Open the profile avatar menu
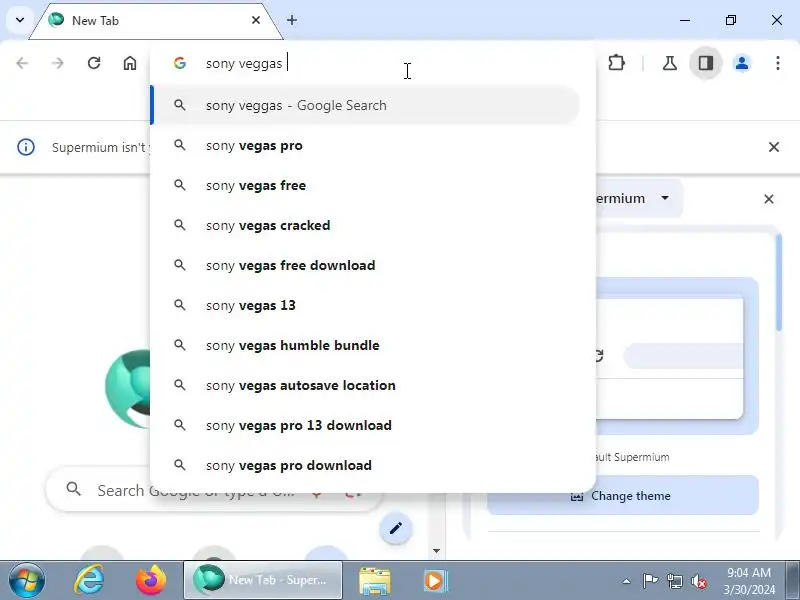Screen dimensions: 800x600 pos(742,63)
